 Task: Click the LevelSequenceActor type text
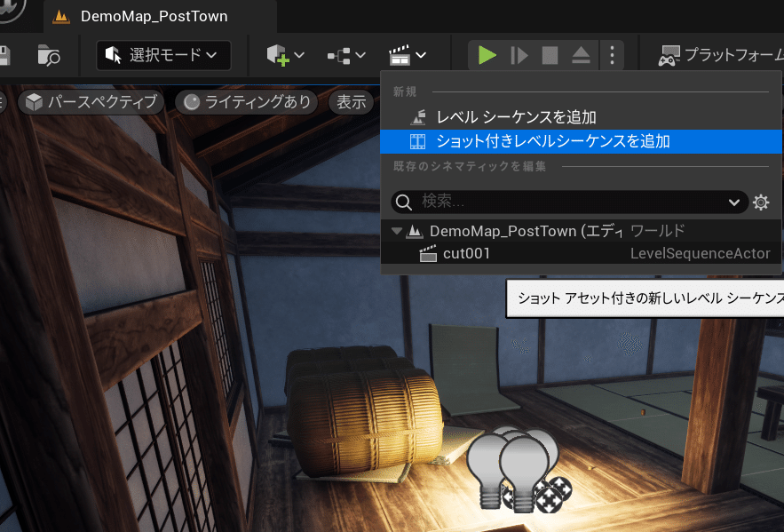point(700,253)
